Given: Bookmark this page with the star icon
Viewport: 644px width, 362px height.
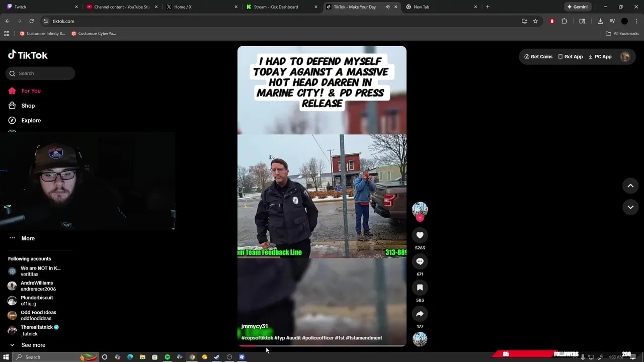Looking at the screenshot, I should (x=535, y=21).
